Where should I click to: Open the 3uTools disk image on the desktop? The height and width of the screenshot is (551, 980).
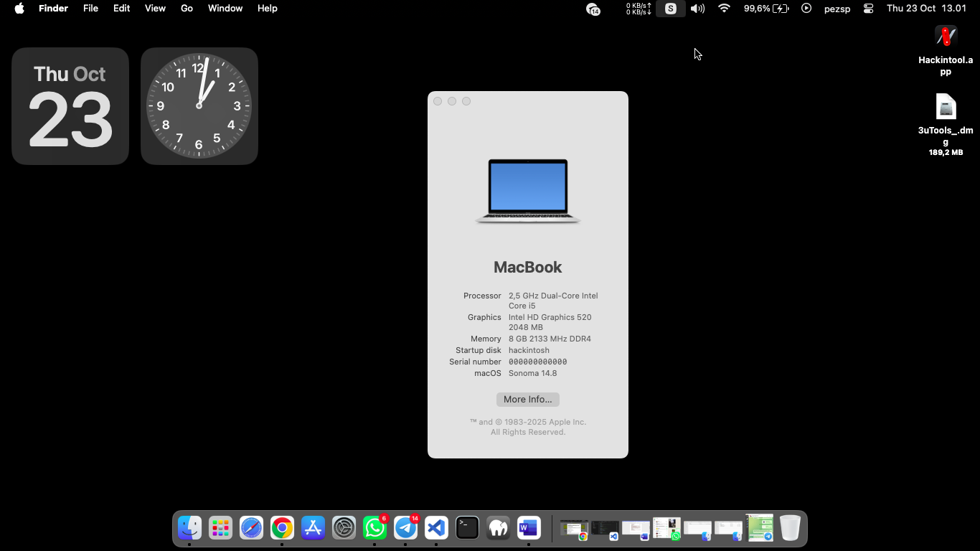tap(945, 106)
